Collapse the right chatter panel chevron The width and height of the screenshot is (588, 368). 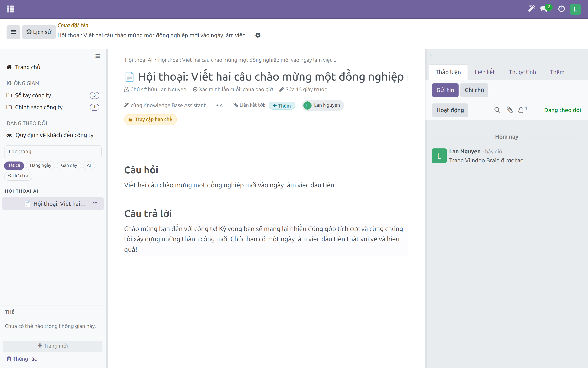pos(431,56)
